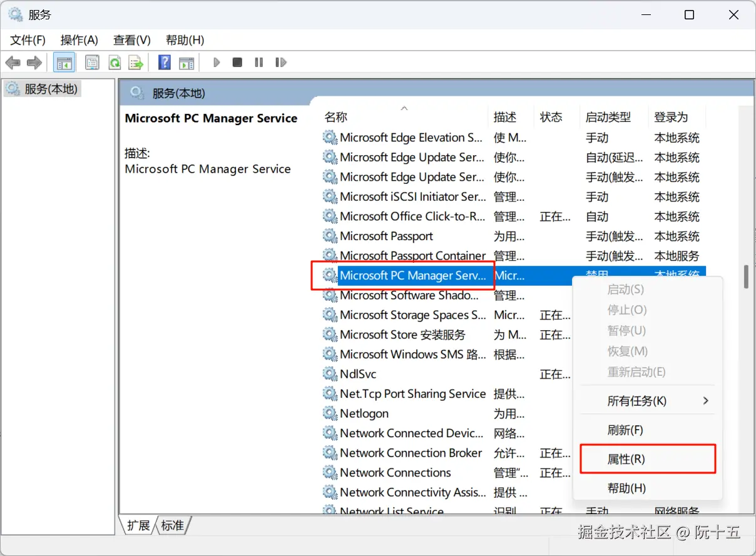The height and width of the screenshot is (556, 756).
Task: Click the Back arrow toolbar icon
Action: (x=13, y=63)
